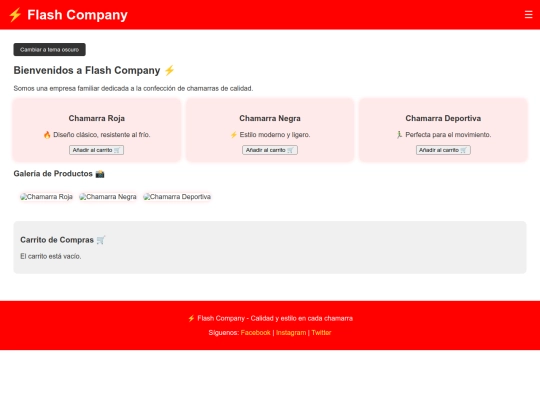
Task: Click the El carrito está vacío text
Action: [51, 256]
